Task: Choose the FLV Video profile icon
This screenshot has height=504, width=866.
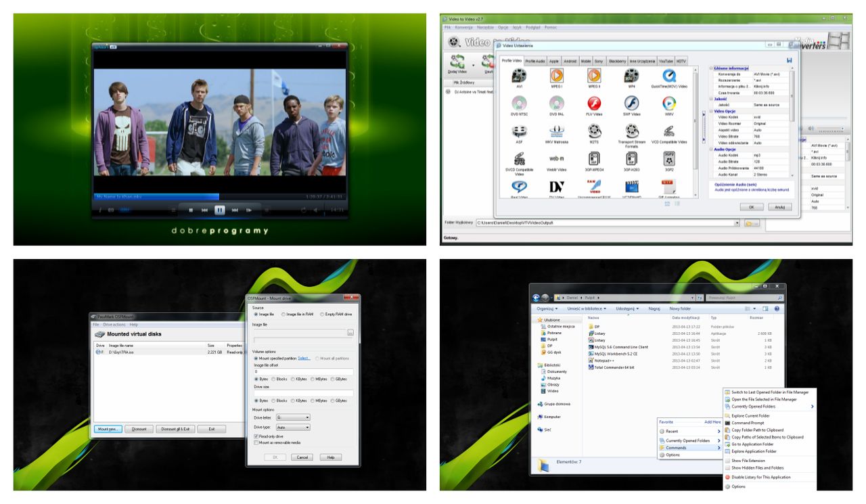Action: pyautogui.click(x=594, y=103)
